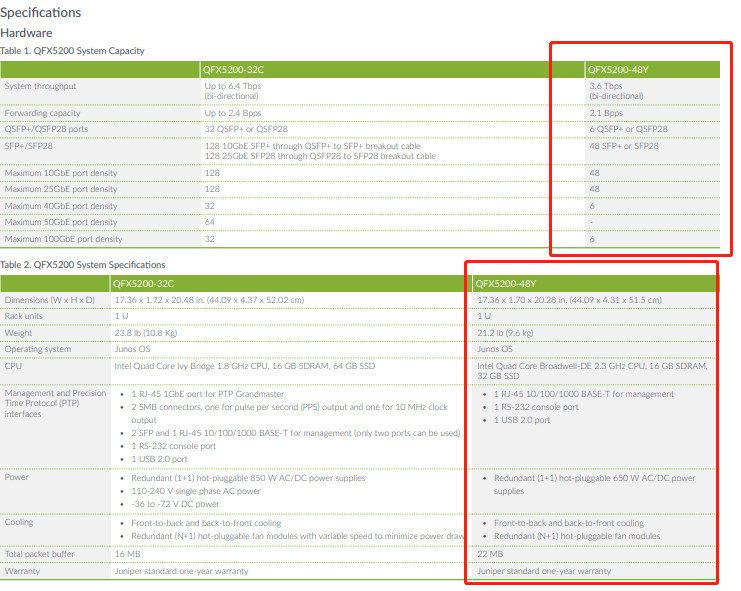Click the Maximum 50GbE port density label
Viewport: 741px width, 591px height.
click(x=61, y=222)
